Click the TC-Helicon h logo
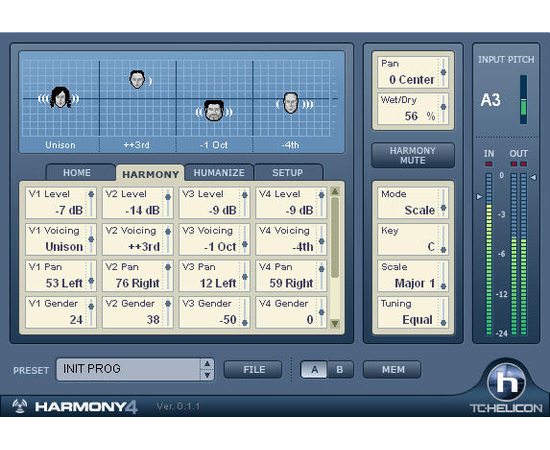 click(506, 382)
